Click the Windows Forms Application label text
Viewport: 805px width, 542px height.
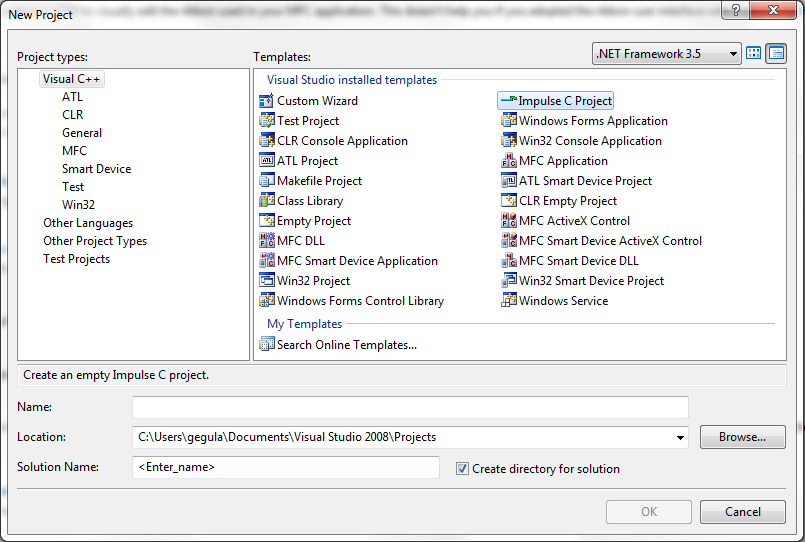pyautogui.click(x=593, y=121)
